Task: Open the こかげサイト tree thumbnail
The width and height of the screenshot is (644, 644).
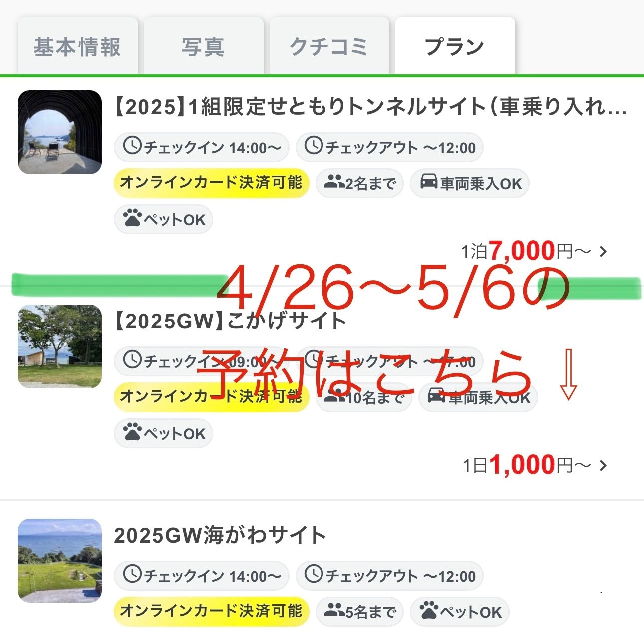Action: pyautogui.click(x=60, y=346)
